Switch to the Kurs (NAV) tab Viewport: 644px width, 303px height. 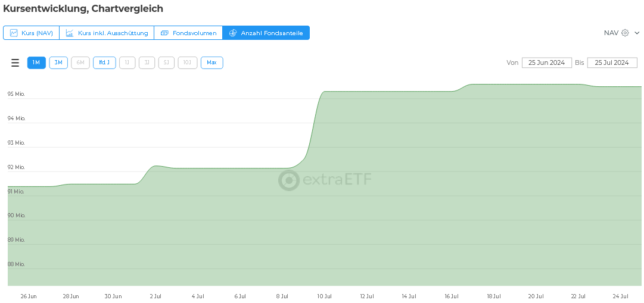[37, 33]
